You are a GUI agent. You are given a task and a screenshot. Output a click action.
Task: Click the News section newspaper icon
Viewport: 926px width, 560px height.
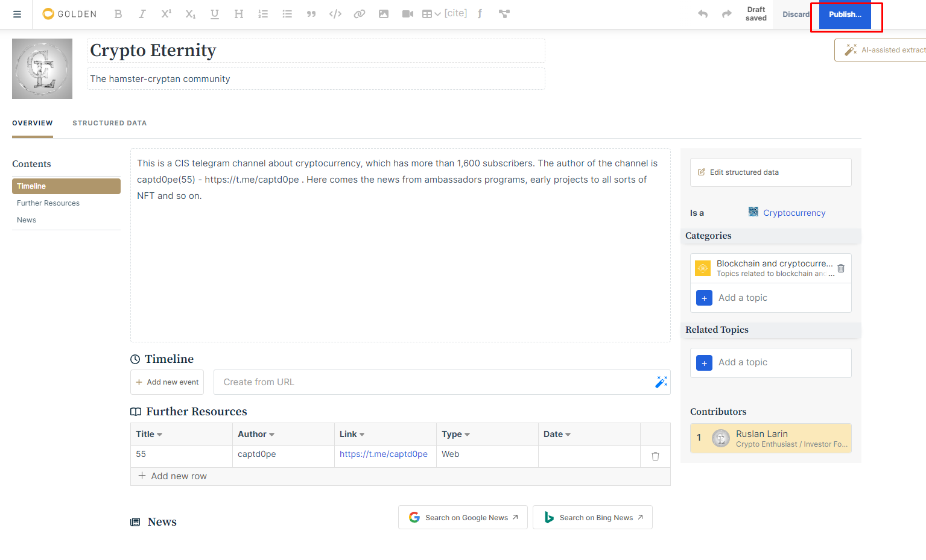[135, 522]
